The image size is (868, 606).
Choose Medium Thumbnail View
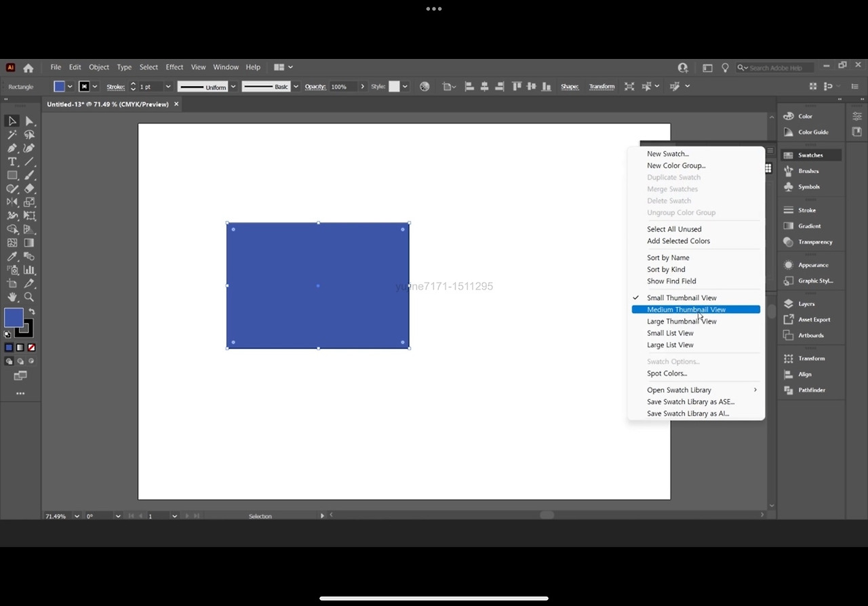tap(696, 309)
